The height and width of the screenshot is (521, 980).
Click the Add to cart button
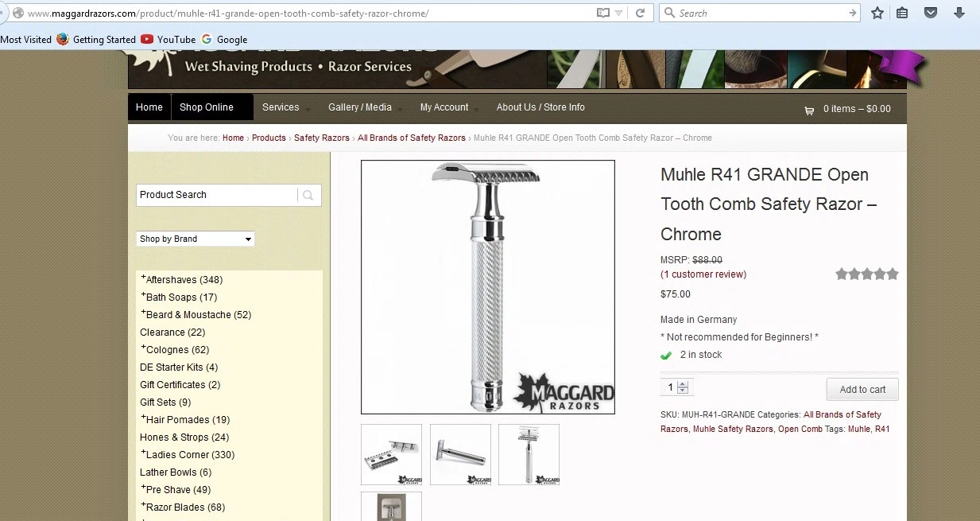click(862, 390)
